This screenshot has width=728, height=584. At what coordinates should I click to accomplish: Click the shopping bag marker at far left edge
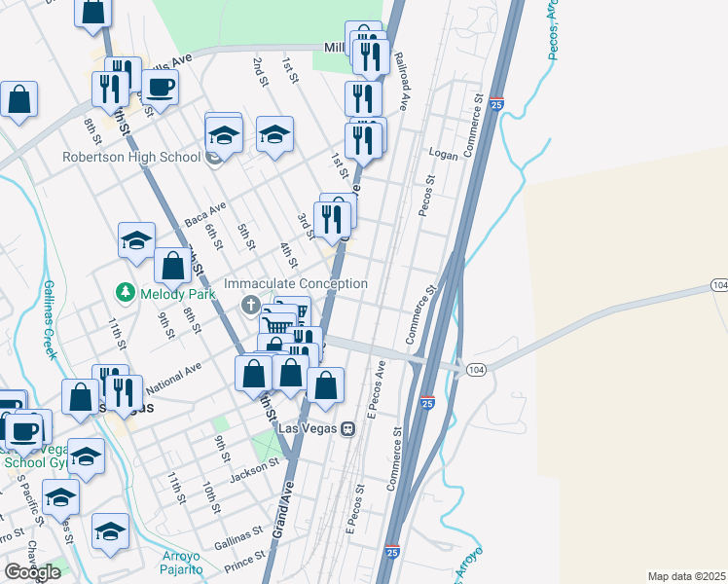point(19,101)
